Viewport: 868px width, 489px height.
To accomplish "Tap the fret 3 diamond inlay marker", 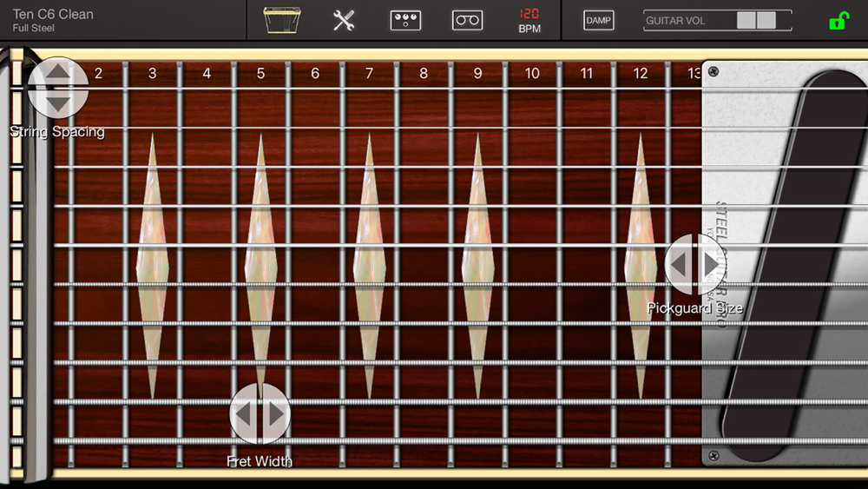I will 152,266.
